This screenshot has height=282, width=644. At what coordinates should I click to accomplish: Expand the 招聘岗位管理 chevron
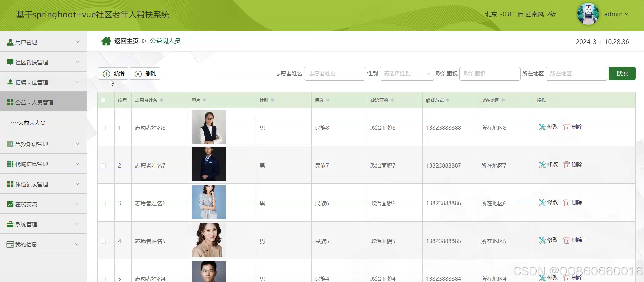[77, 82]
